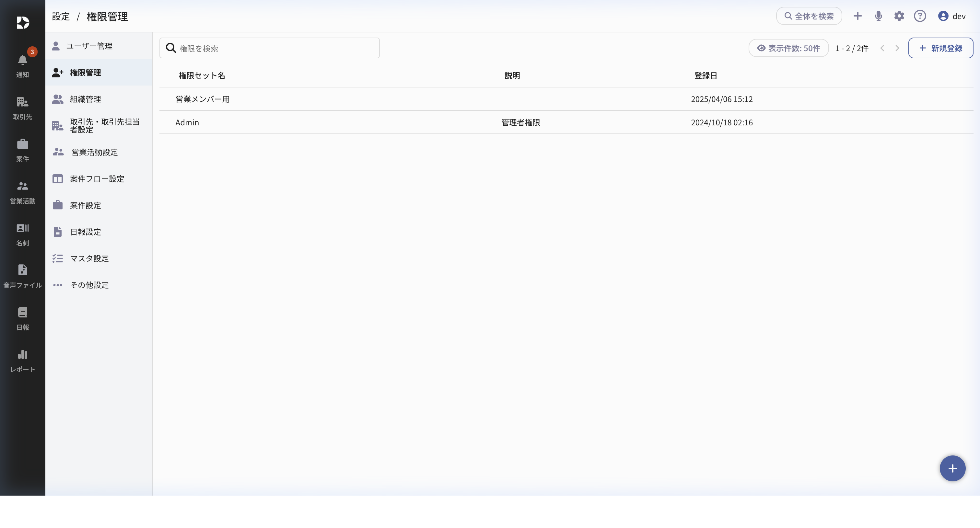Viewport: 980px width, 528px height.
Task: Click the plus icon in top header
Action: [x=857, y=16]
